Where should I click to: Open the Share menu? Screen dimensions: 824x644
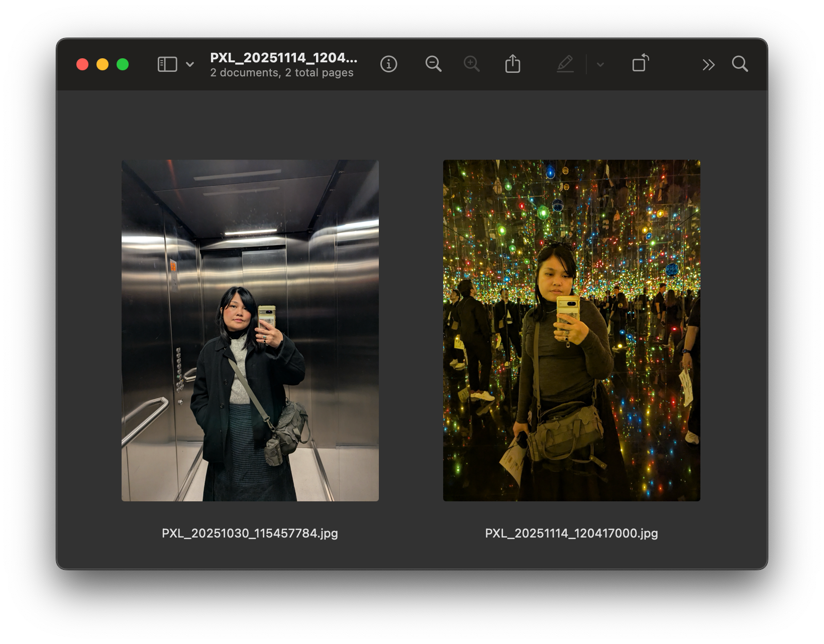[x=512, y=64]
